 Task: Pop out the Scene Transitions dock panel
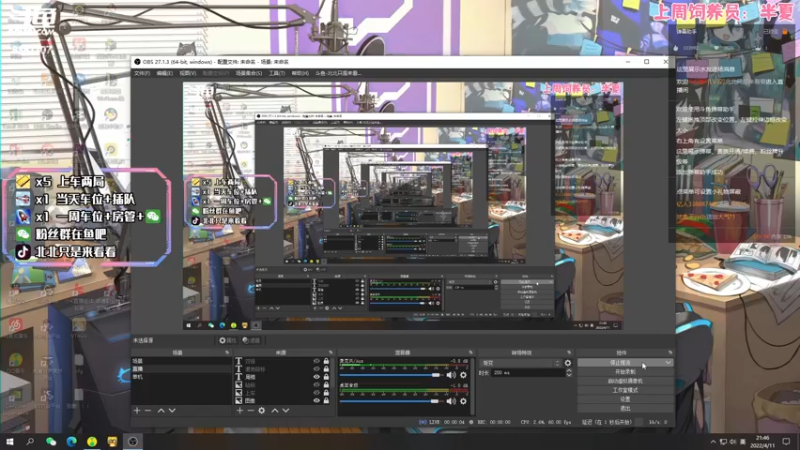(569, 353)
